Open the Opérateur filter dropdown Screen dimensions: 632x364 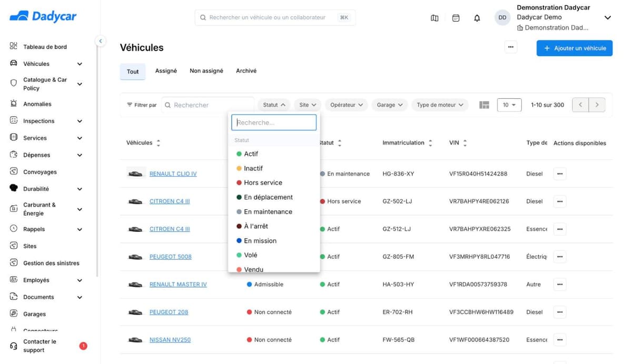tap(347, 105)
